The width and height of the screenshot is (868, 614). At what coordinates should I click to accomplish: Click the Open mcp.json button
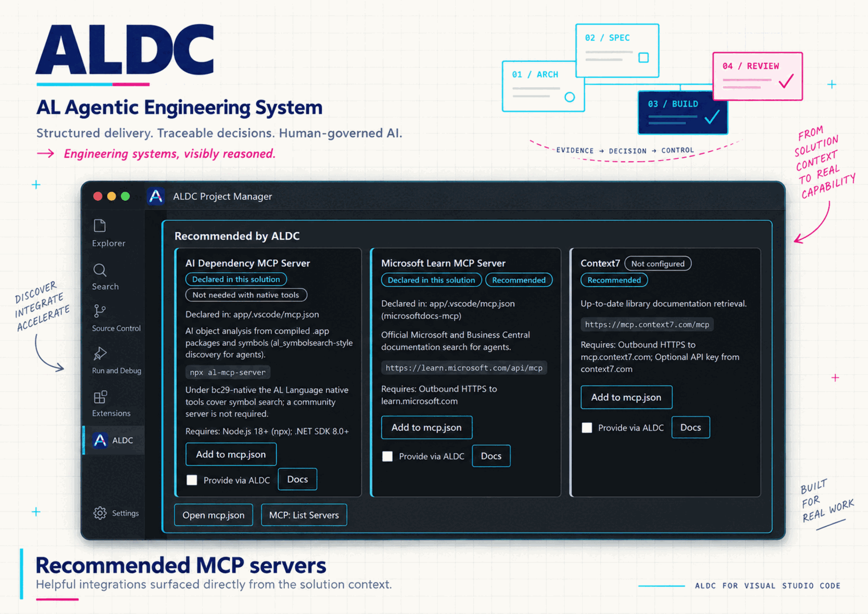(214, 515)
